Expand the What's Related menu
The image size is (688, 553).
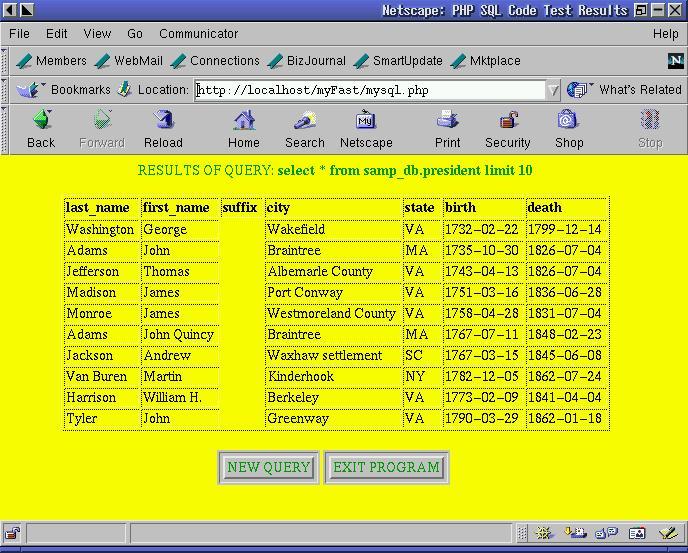pyautogui.click(x=624, y=90)
